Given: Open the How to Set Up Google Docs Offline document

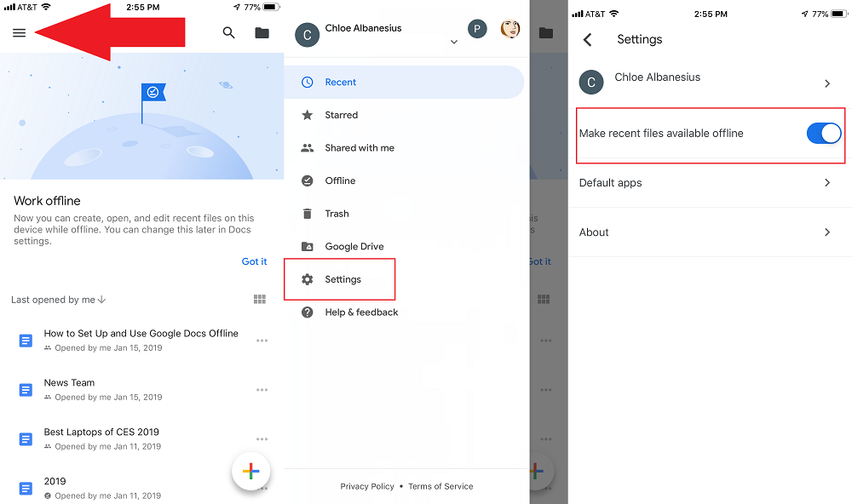Looking at the screenshot, I should click(x=141, y=334).
